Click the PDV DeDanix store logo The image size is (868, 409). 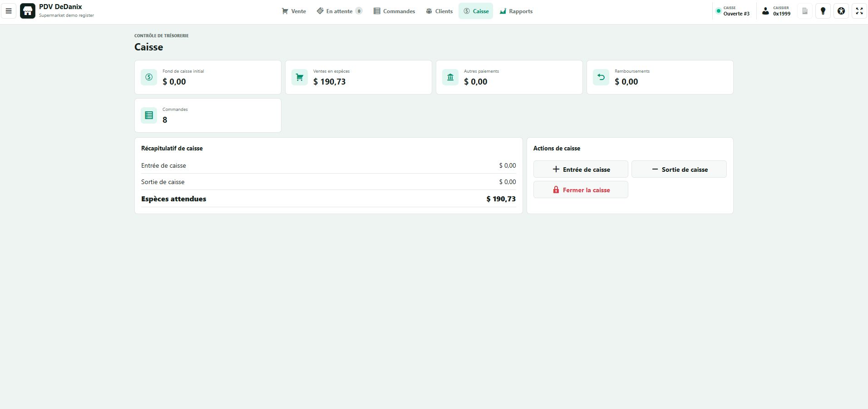click(x=28, y=11)
